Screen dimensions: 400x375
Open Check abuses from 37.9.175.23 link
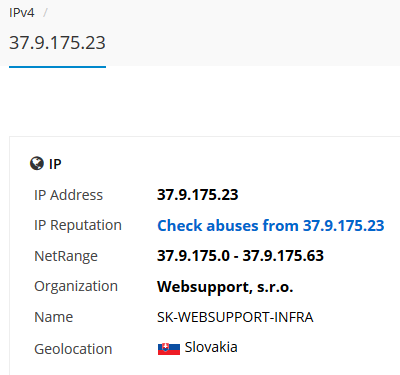click(x=271, y=225)
